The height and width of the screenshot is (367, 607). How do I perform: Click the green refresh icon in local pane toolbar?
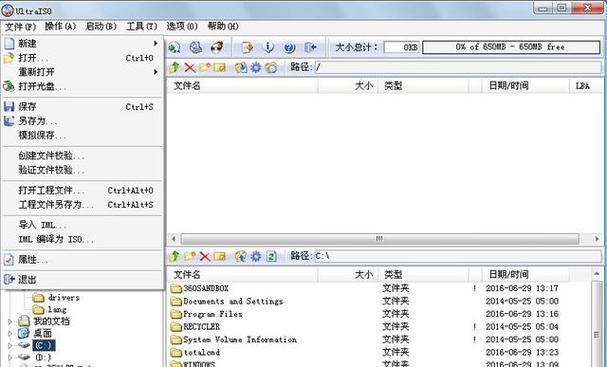tap(271, 256)
